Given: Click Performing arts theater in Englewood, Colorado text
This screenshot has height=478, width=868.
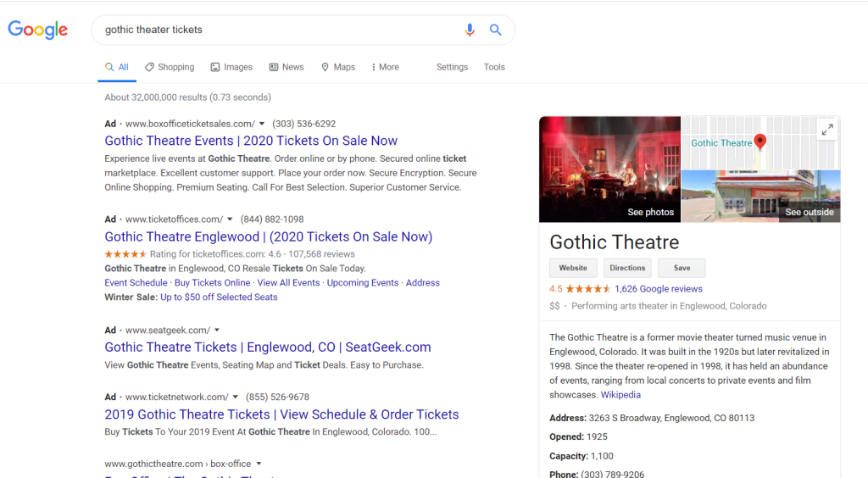Looking at the screenshot, I should click(669, 306).
